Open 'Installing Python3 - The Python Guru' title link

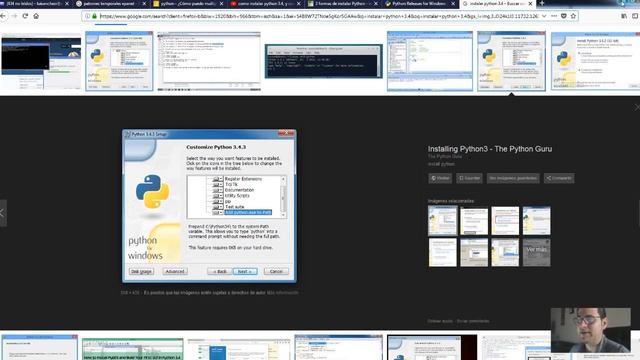pyautogui.click(x=490, y=149)
